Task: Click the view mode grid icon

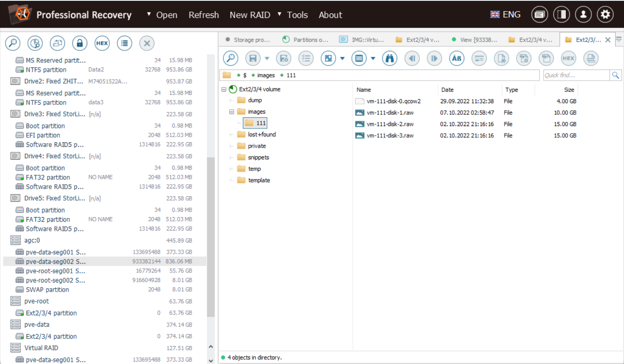Action: pyautogui.click(x=328, y=58)
